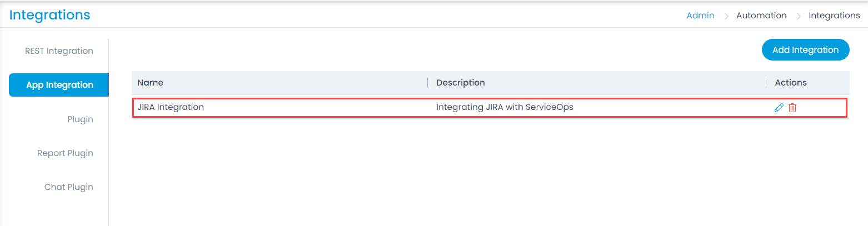Click the Add Integration button
This screenshot has width=868, height=226.
[805, 50]
